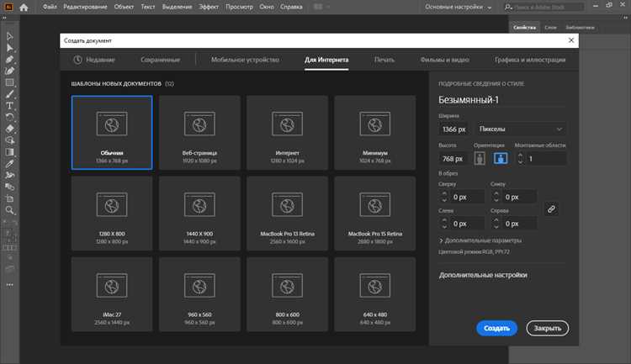This screenshot has width=631, height=364.
Task: Select the Direct Selection tool
Action: [x=9, y=48]
